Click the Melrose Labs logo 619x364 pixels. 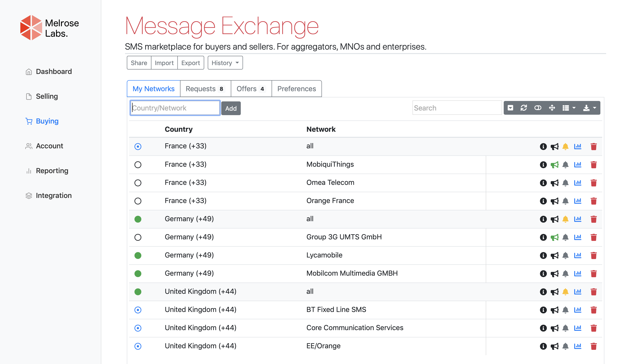[49, 28]
